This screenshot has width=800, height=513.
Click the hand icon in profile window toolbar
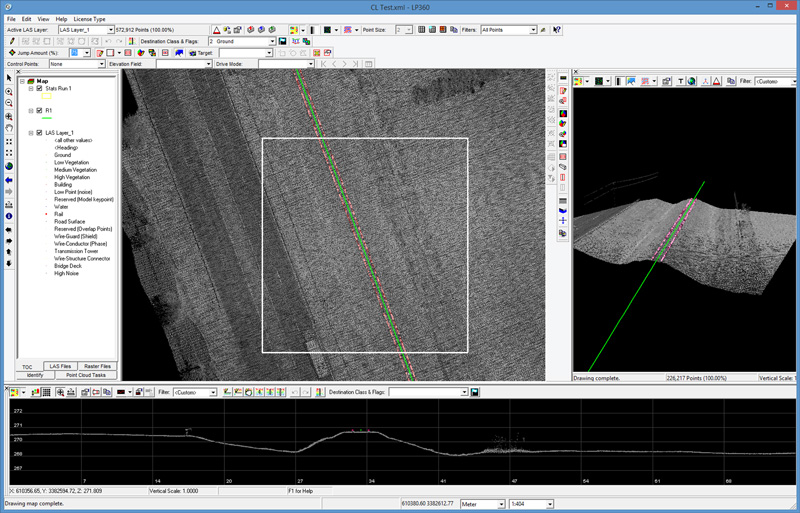[x=248, y=392]
